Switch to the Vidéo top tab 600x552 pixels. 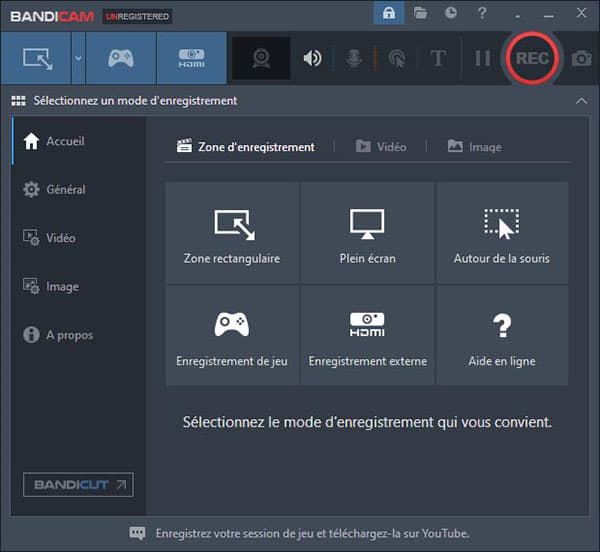tap(381, 147)
